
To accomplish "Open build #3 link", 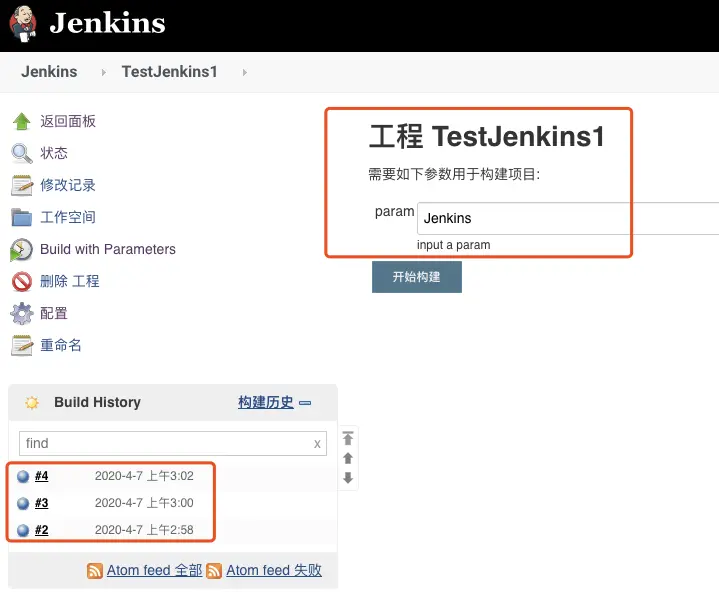I will point(41,503).
